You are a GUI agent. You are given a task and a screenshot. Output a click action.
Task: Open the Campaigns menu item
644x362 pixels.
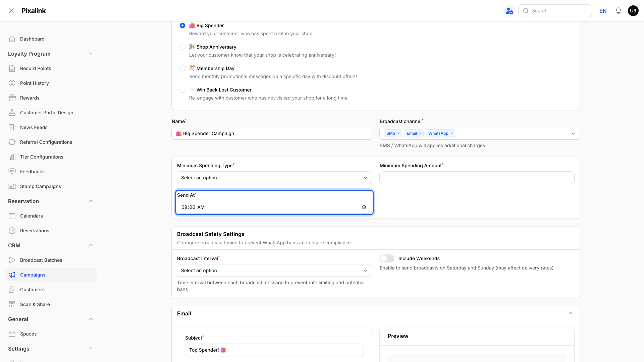click(51, 275)
